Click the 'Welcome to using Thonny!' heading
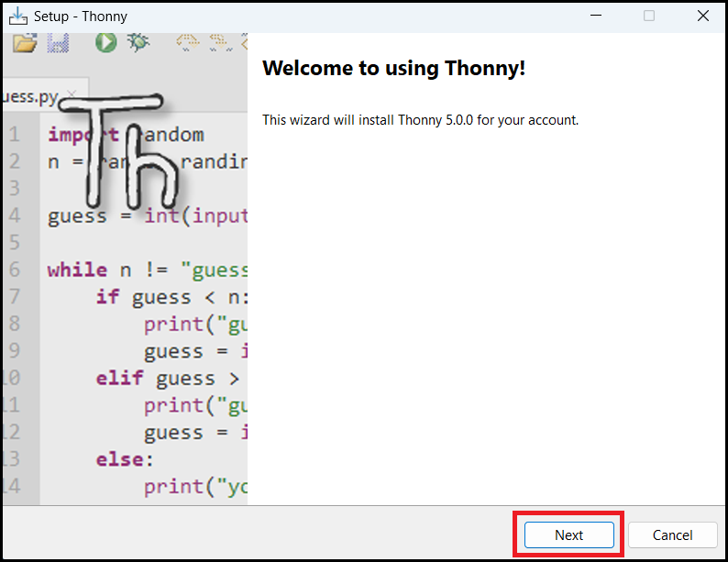The height and width of the screenshot is (562, 728). (x=393, y=68)
